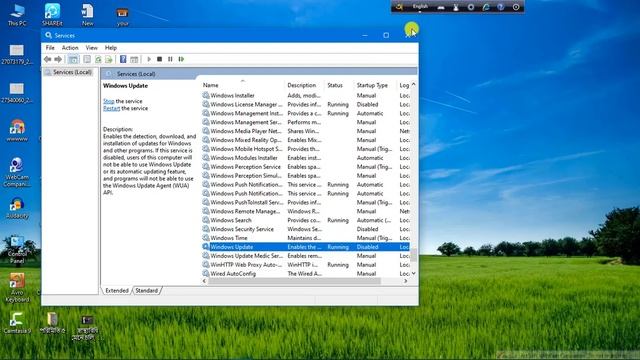The height and width of the screenshot is (360, 640).
Task: Click the Refresh toolbar icon
Action: [98, 59]
